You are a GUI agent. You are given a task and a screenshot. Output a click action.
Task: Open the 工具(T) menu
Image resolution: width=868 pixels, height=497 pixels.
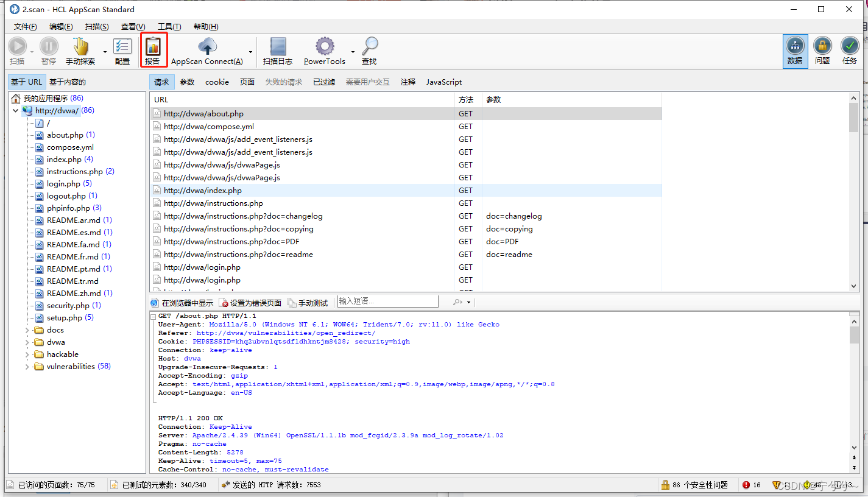pyautogui.click(x=169, y=27)
